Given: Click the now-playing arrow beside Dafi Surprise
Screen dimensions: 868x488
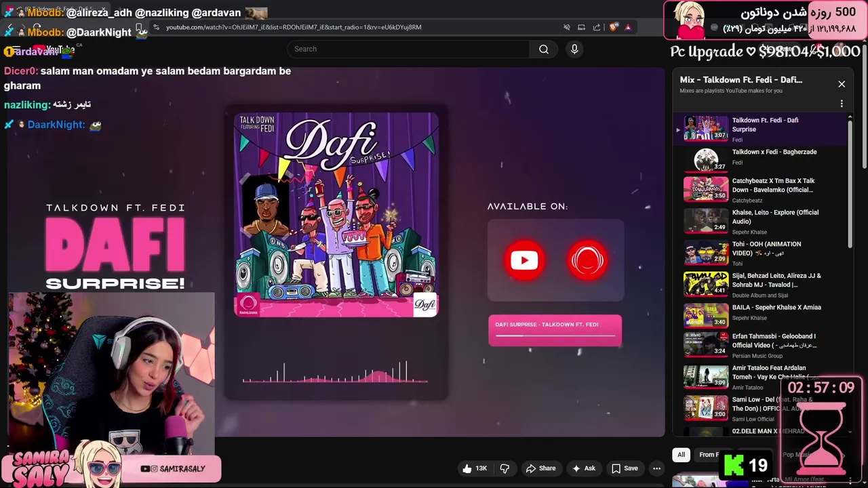Looking at the screenshot, I should pyautogui.click(x=677, y=129).
